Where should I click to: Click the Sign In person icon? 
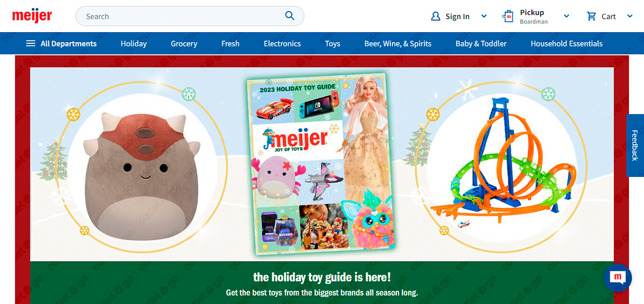point(435,17)
